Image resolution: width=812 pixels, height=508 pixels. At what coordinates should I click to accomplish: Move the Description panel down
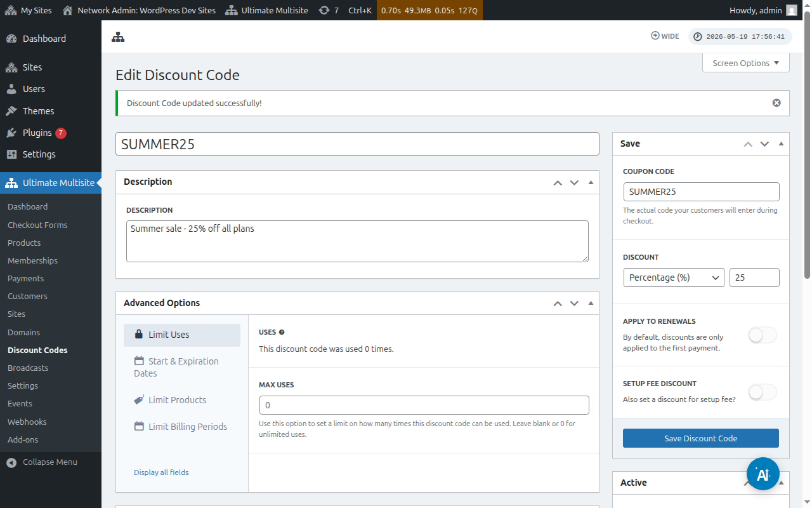(x=574, y=182)
